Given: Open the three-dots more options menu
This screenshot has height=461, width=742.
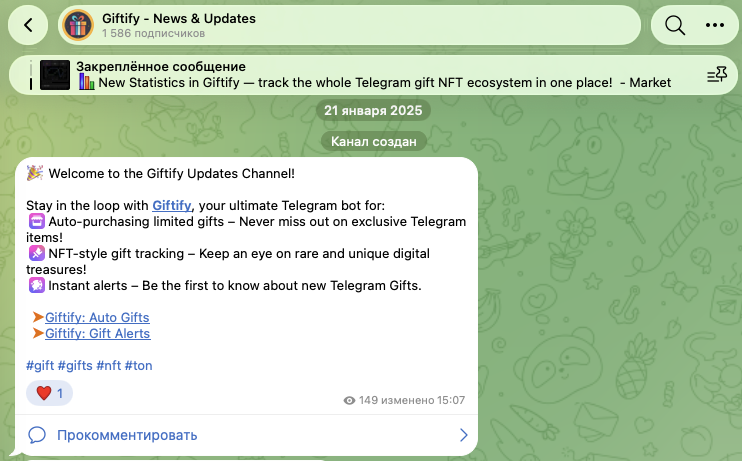Looking at the screenshot, I should click(715, 25).
